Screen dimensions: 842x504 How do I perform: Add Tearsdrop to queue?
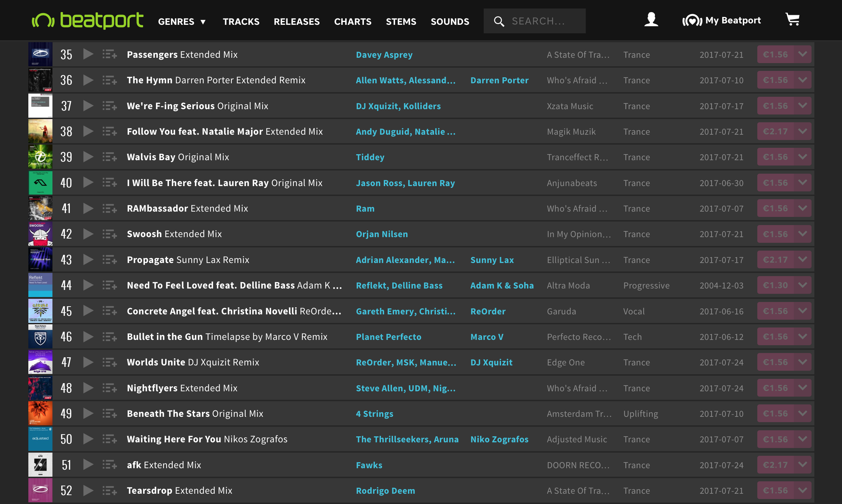point(110,490)
